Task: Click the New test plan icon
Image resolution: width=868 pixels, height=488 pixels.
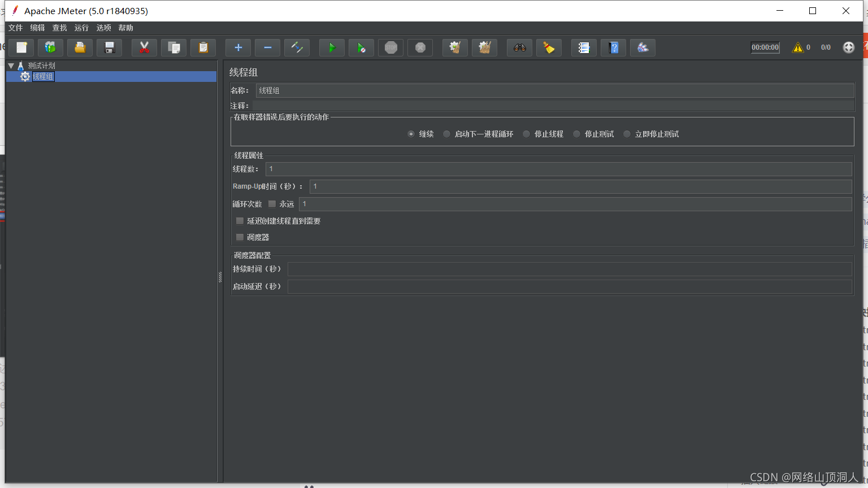Action: click(21, 47)
